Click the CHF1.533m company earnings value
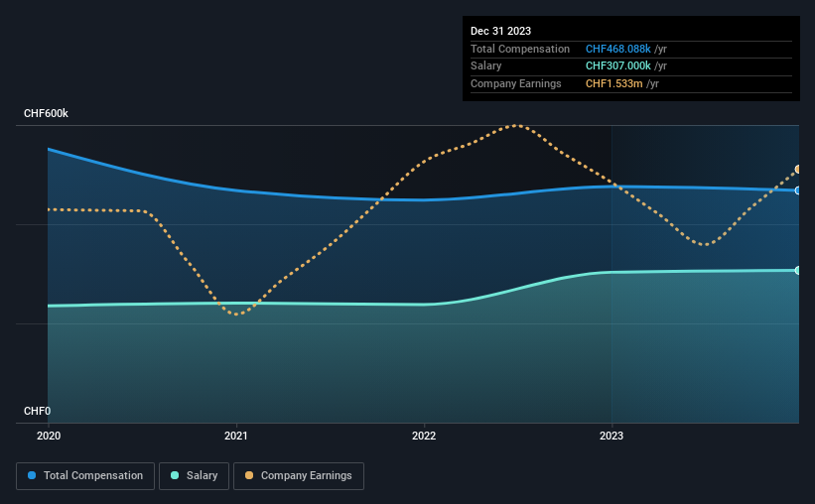This screenshot has height=504, width=815. click(x=613, y=83)
